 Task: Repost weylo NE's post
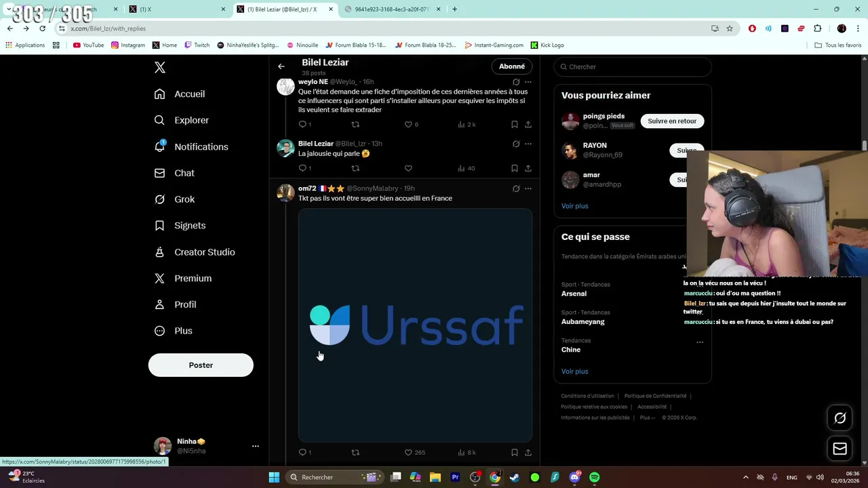pos(355,125)
